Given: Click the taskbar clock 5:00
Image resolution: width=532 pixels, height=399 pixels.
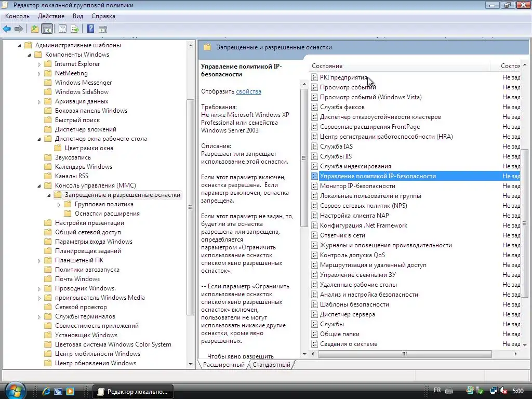Looking at the screenshot, I should pyautogui.click(x=518, y=391).
